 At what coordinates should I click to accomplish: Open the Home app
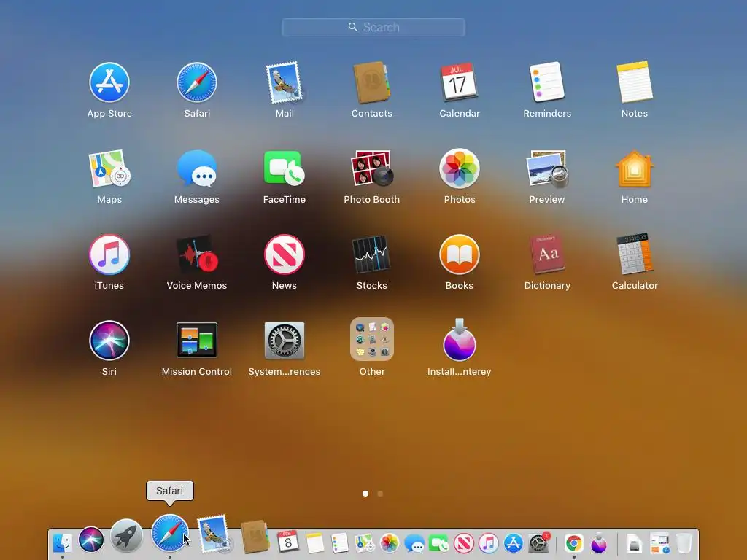[635, 168]
